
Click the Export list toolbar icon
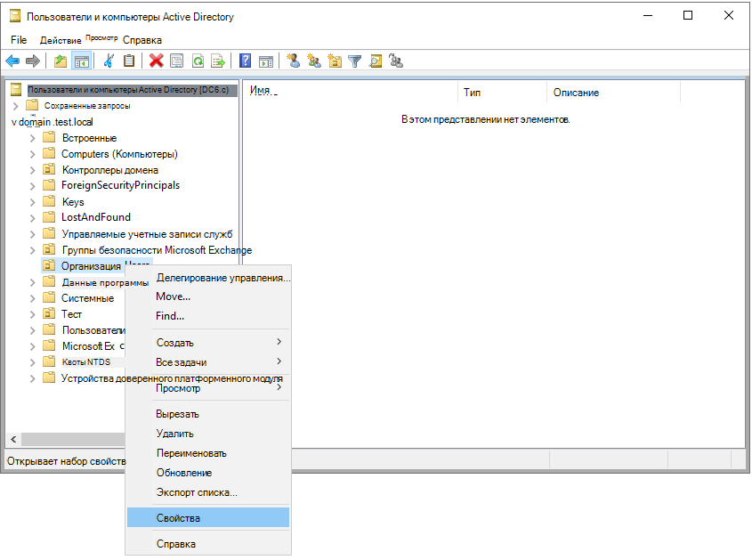click(218, 61)
